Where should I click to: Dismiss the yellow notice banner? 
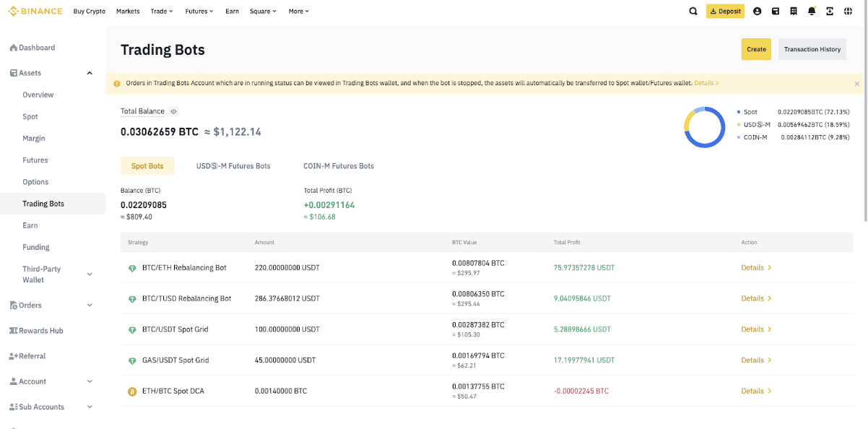point(857,84)
